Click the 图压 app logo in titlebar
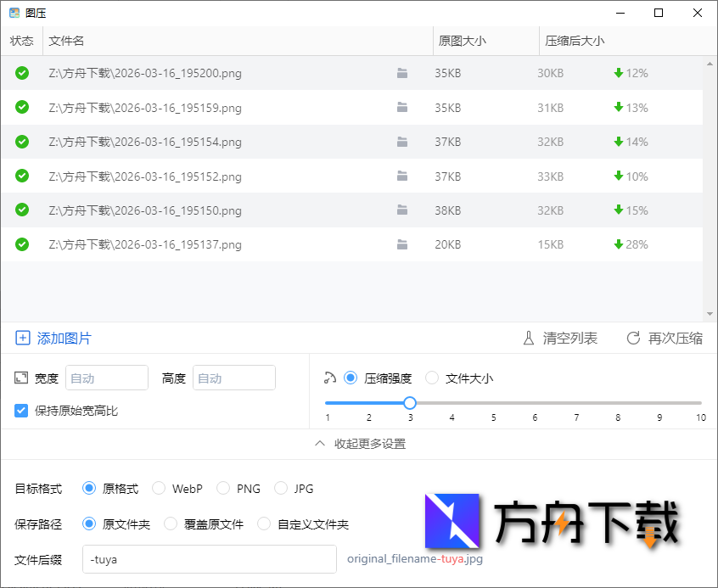Screen dimensions: 718x588 14,13
